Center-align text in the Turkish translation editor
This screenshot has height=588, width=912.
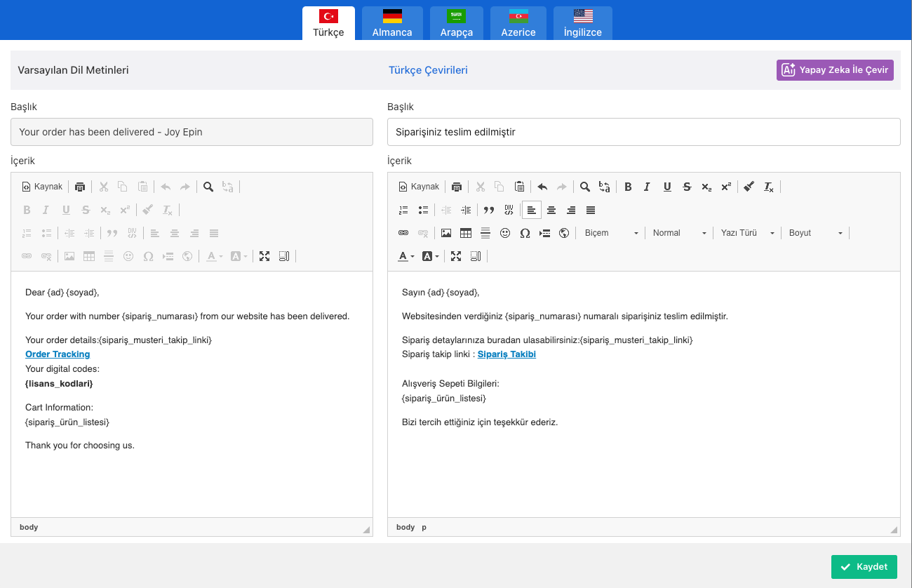click(x=551, y=210)
